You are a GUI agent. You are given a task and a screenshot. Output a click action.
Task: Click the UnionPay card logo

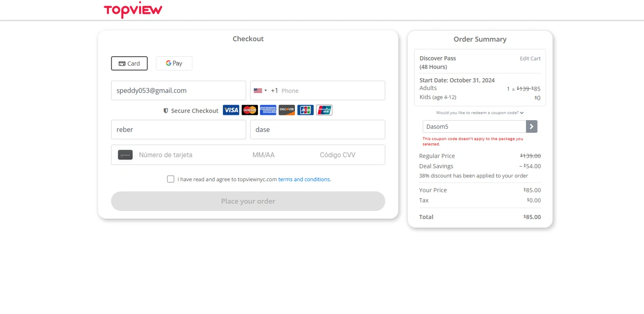click(x=324, y=110)
